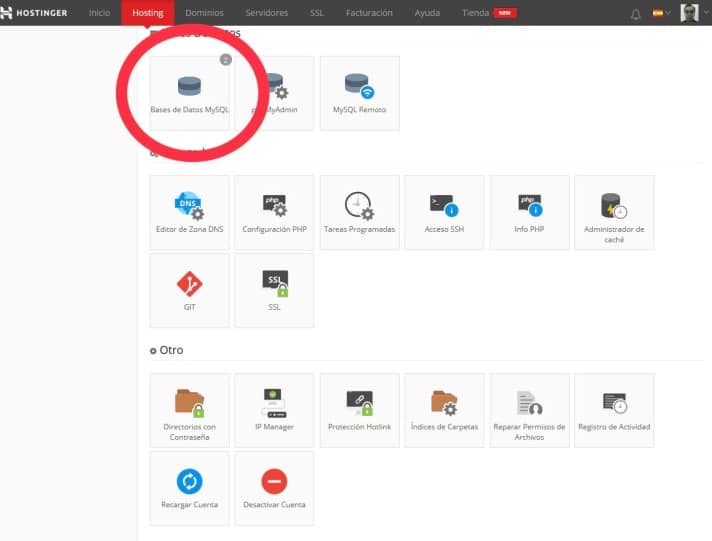Viewport: 712px width, 541px height.
Task: Open the Servidores menu
Action: pyautogui.click(x=267, y=13)
